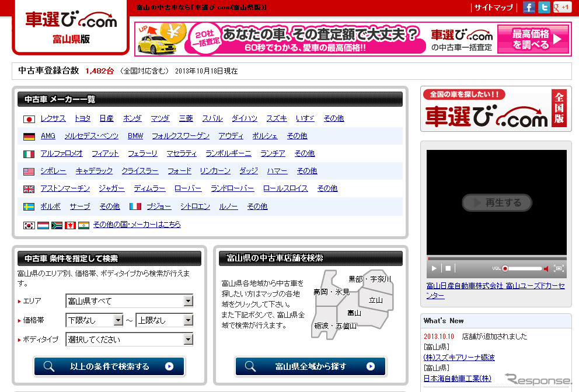579x392 pixels.
Task: Mute the video using the speaker icon
Action: [546, 268]
